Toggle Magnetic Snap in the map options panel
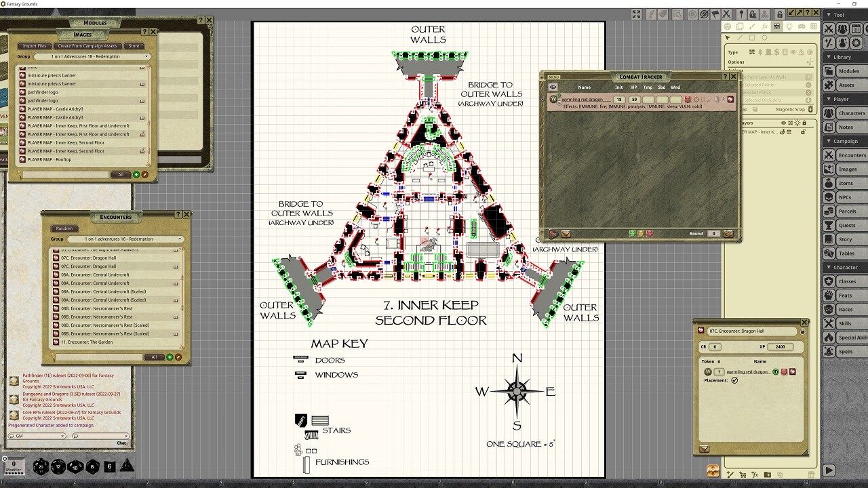The height and width of the screenshot is (488, 868). coord(811,110)
